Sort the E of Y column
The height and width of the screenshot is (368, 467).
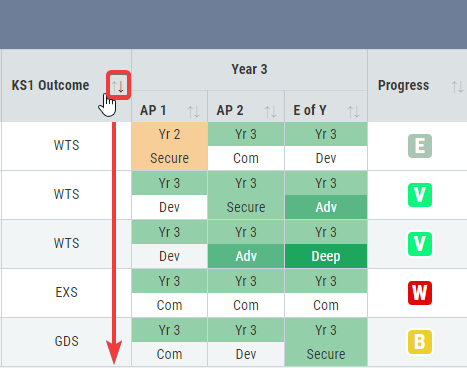[353, 112]
